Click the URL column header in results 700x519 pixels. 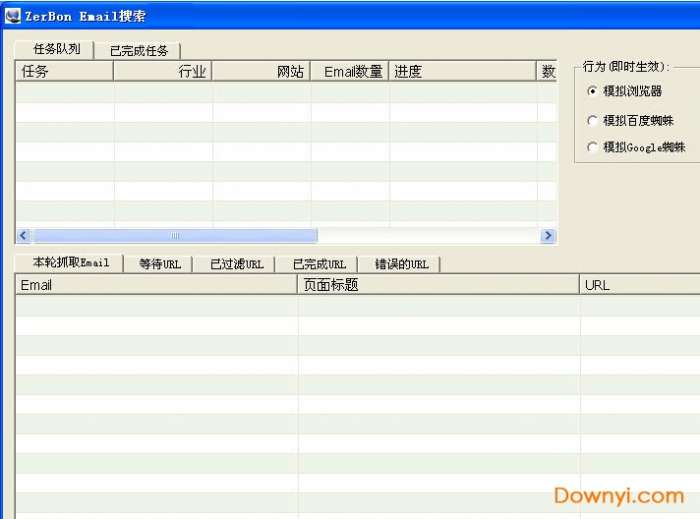coord(638,285)
